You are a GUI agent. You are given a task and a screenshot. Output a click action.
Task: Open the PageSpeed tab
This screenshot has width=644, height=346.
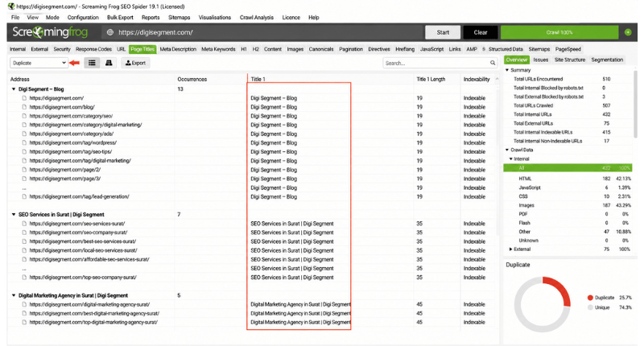(x=568, y=49)
